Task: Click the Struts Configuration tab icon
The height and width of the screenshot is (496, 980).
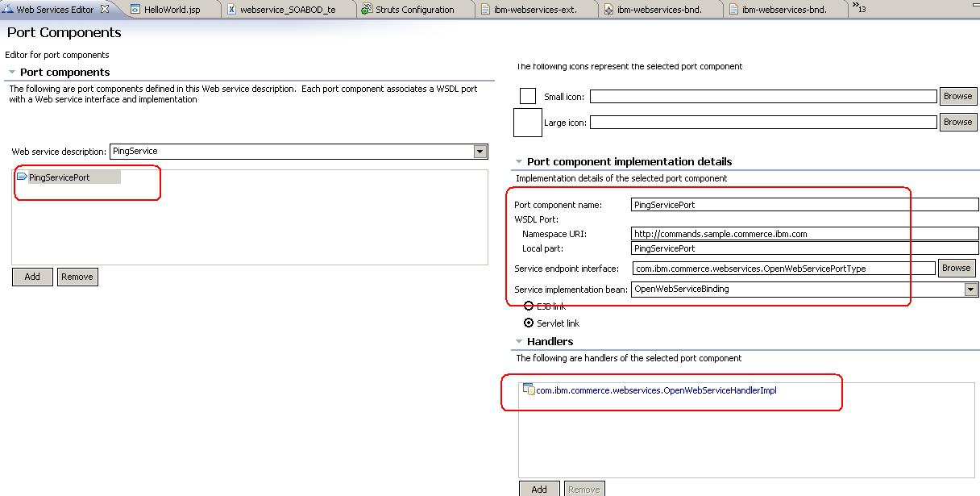Action: (x=366, y=10)
